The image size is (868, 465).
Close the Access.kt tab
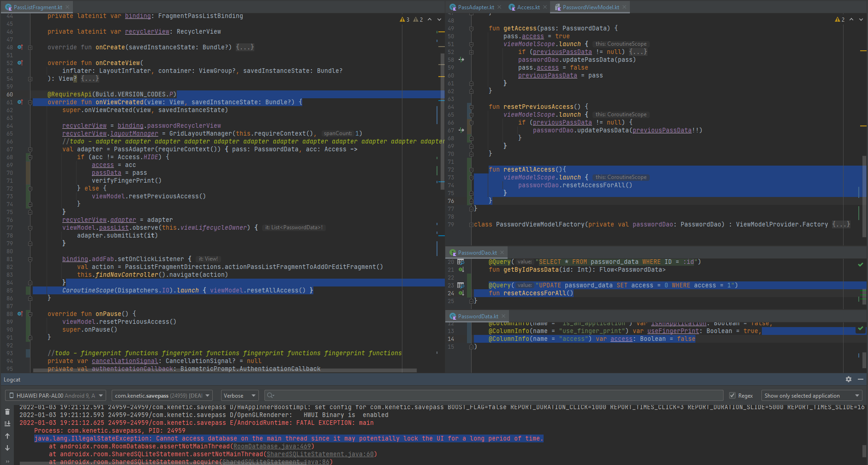pyautogui.click(x=545, y=7)
